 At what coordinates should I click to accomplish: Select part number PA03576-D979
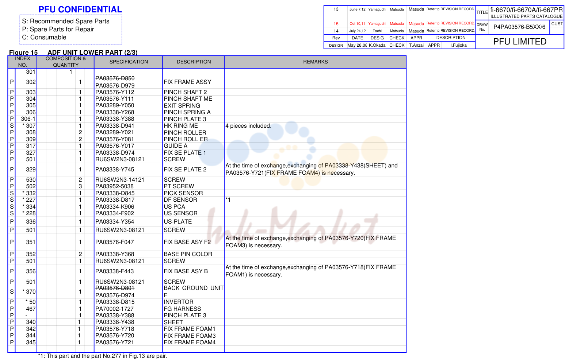click(115, 85)
